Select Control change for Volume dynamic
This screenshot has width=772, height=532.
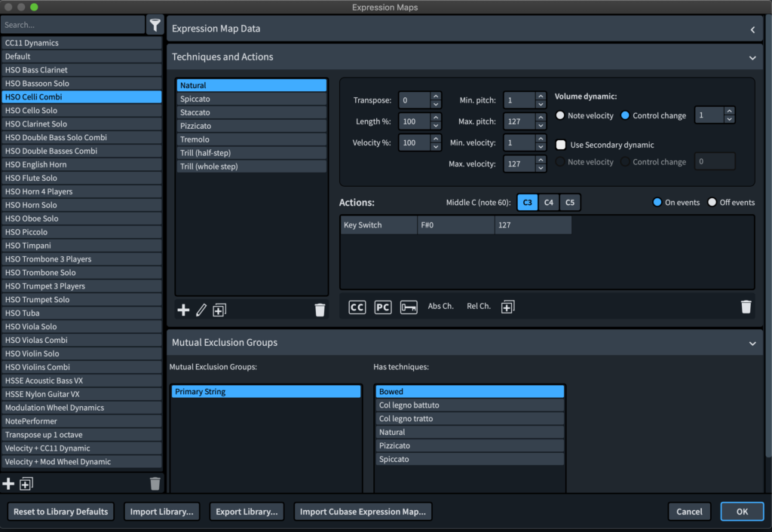[x=625, y=115]
